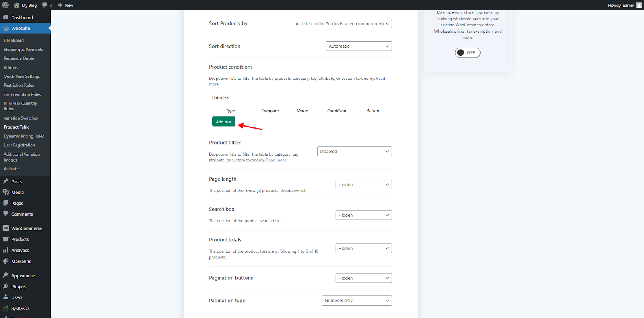Click the Compare column header
Image resolution: width=644 pixels, height=318 pixels.
[270, 110]
